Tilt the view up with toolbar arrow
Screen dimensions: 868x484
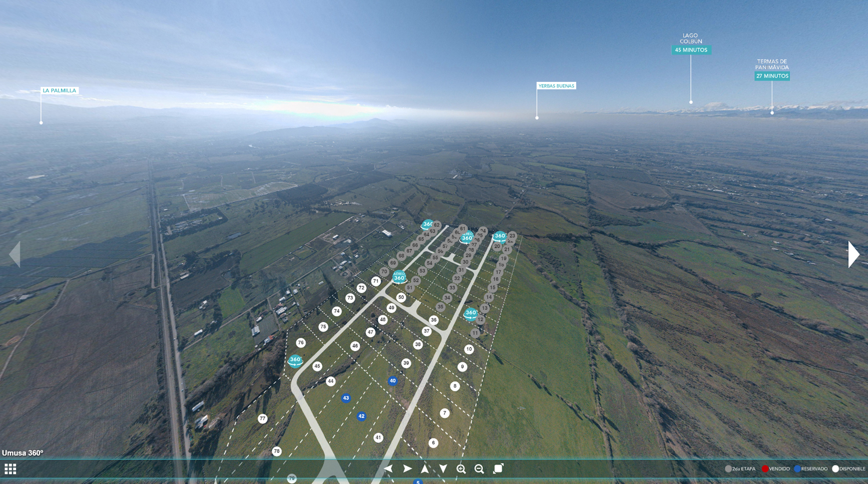(x=425, y=469)
